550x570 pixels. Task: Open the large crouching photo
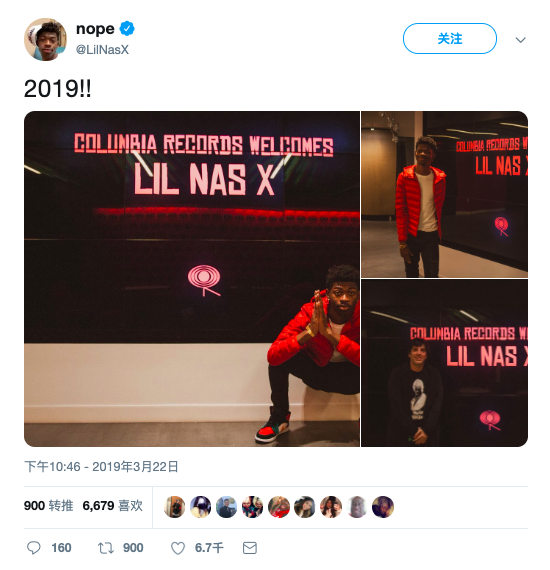(192, 279)
